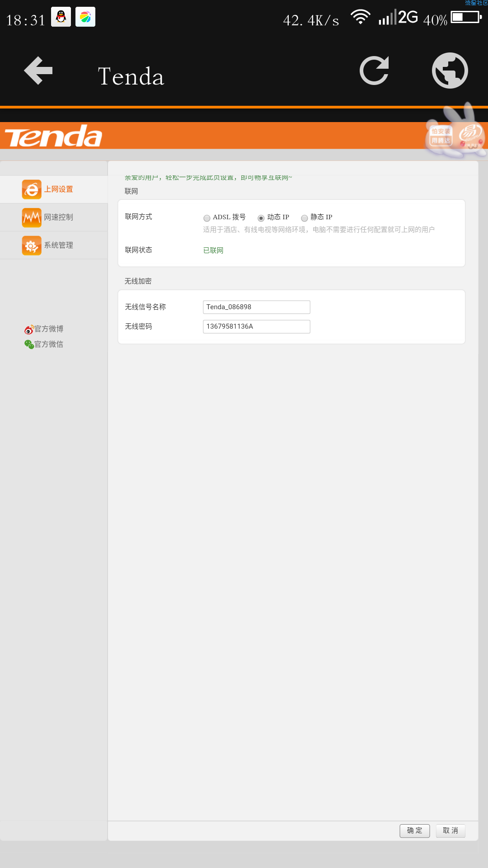Tap the battery indicator icon
Image resolution: width=488 pixels, height=868 pixels.
coord(466,17)
